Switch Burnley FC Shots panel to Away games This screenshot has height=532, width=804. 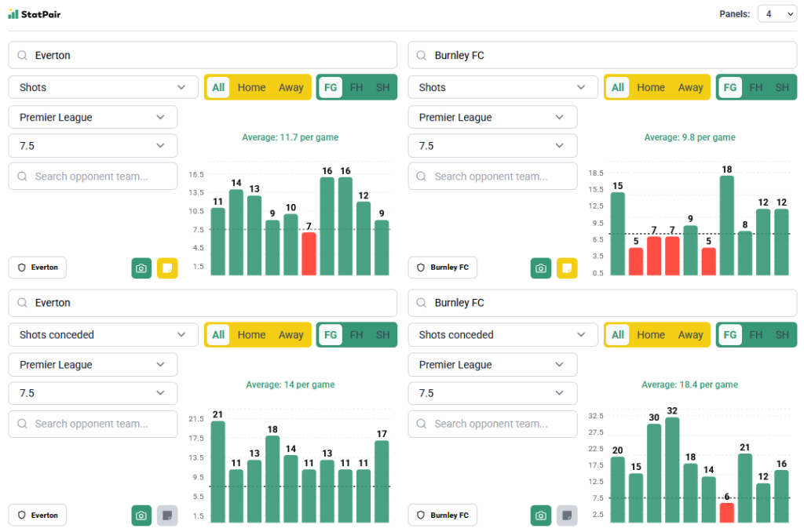coord(690,87)
